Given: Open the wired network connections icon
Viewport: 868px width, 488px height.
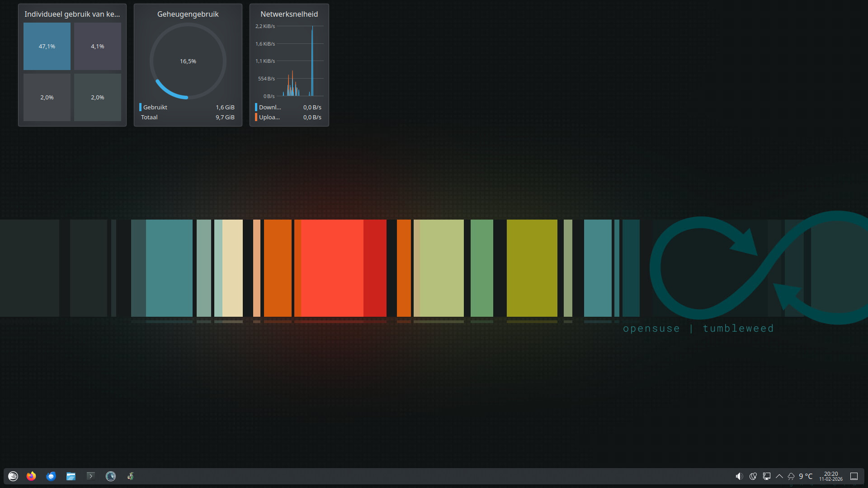Looking at the screenshot, I should tap(767, 476).
